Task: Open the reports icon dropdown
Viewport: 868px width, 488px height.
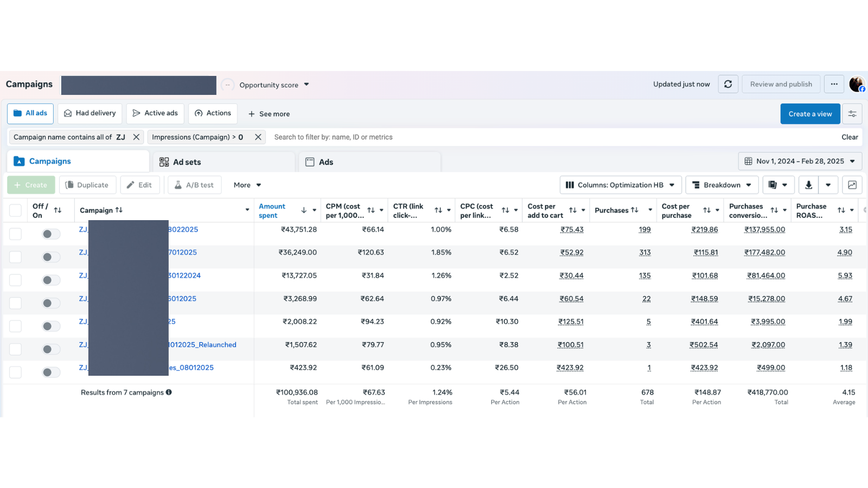Action: 778,185
